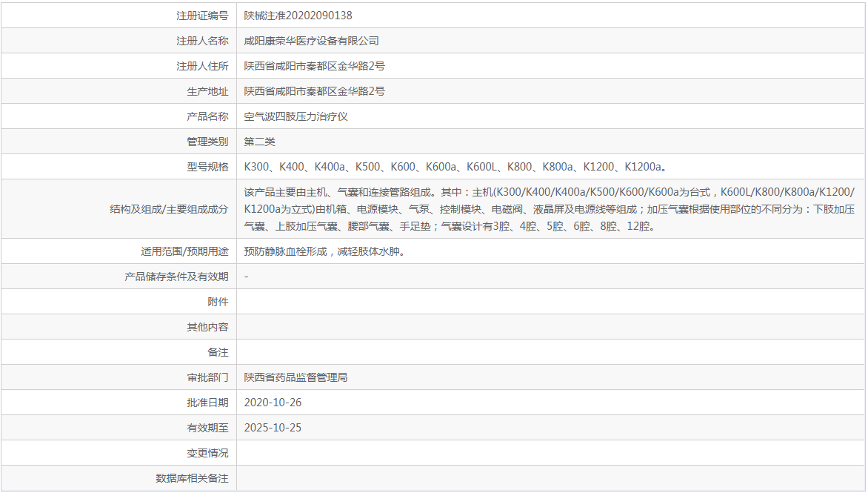This screenshot has width=868, height=493.
Task: Select the registration number 陕械注准20202090138
Action: [298, 16]
